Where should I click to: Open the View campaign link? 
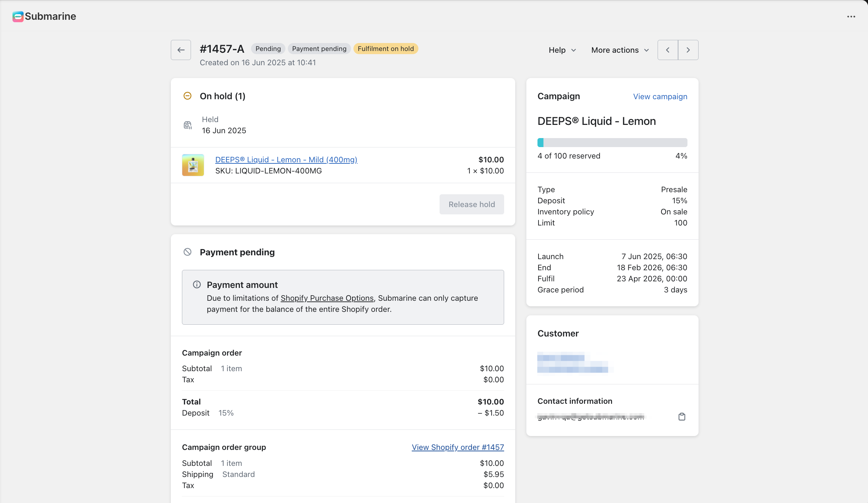(x=660, y=96)
